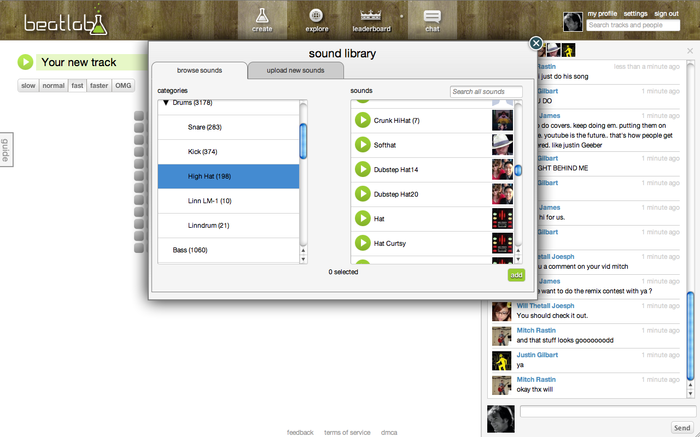Set tempo to OMG
This screenshot has width=700, height=437.
[x=123, y=86]
